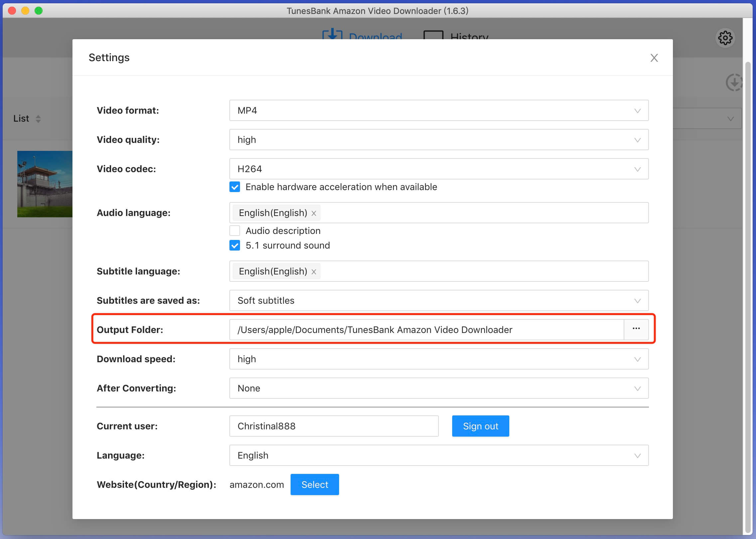
Task: Remove English(English) tag from Audio language
Action: [x=314, y=213]
